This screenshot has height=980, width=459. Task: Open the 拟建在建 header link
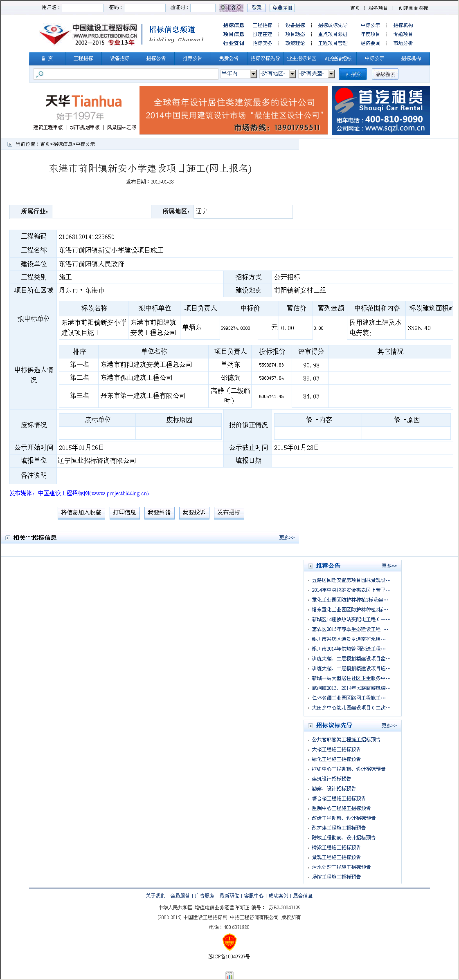pos(263,34)
